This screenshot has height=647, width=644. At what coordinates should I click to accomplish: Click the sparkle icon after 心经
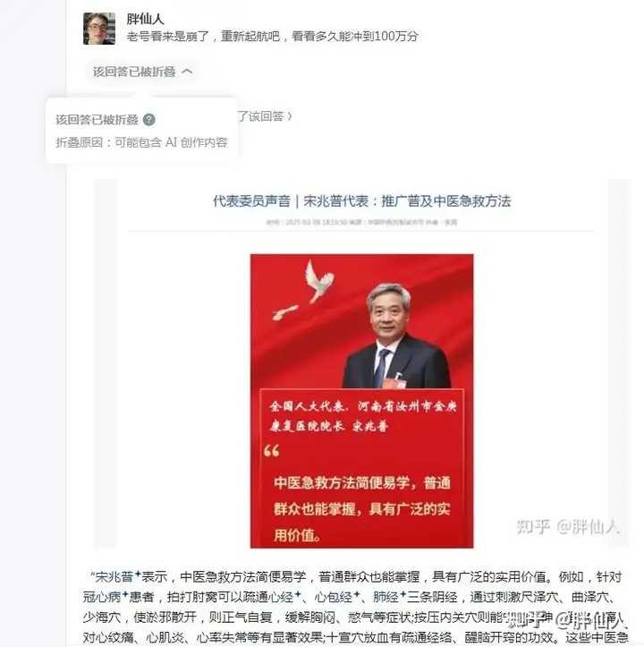298,594
